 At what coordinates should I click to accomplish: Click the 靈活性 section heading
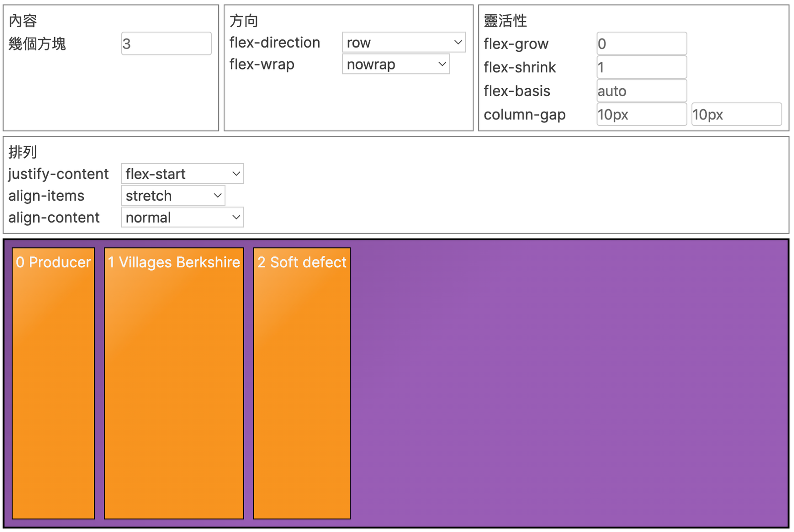click(x=505, y=21)
